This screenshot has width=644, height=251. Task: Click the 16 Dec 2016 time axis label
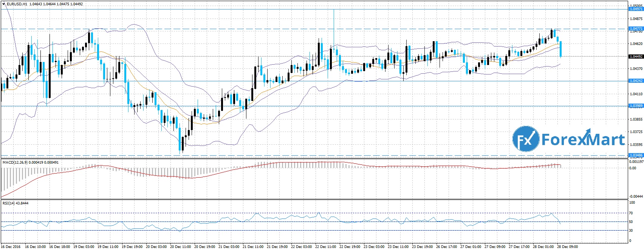(x=11, y=247)
